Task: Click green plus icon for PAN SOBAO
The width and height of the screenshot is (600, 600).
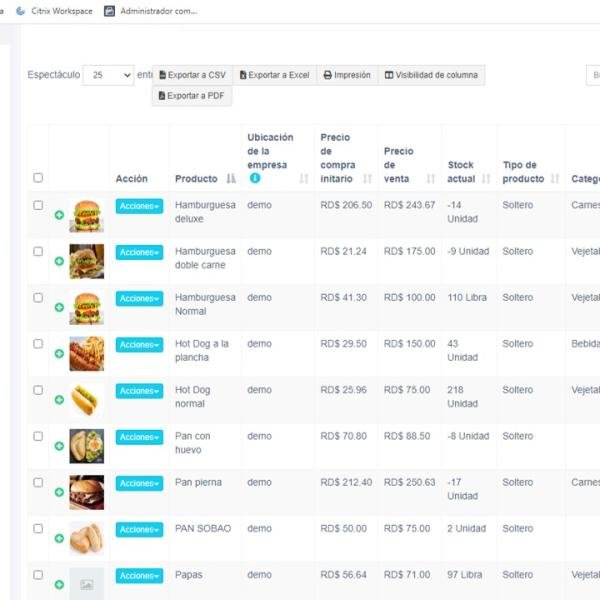Action: 59,538
